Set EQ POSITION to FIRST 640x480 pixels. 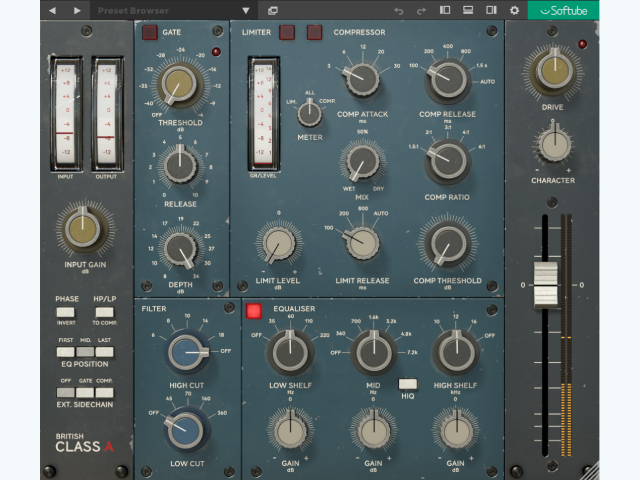(65, 352)
